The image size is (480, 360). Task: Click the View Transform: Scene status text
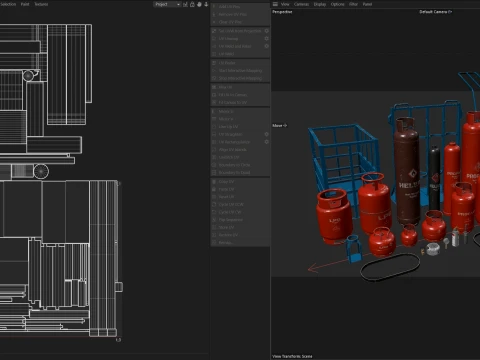292,356
